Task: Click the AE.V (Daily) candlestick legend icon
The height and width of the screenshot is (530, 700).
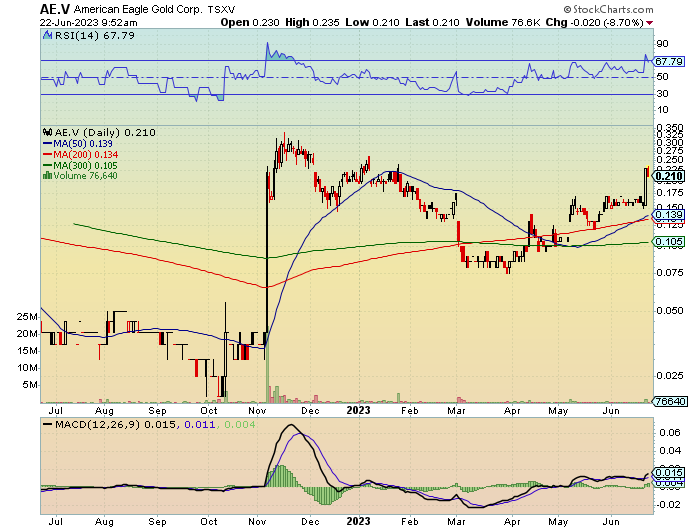Action: pos(47,132)
